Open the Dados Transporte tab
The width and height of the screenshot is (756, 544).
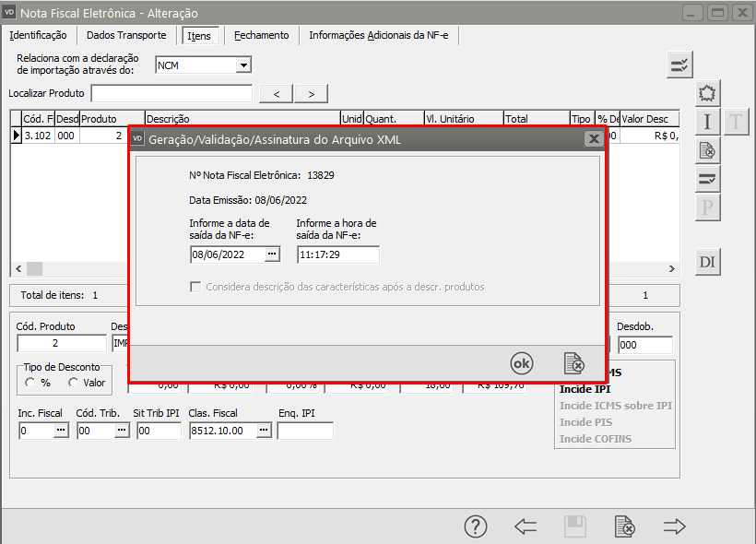pyautogui.click(x=126, y=35)
